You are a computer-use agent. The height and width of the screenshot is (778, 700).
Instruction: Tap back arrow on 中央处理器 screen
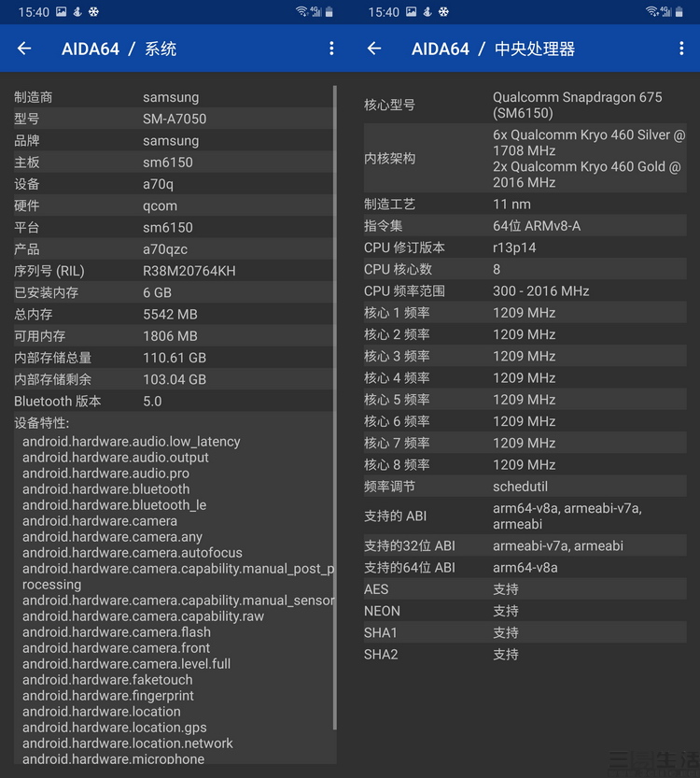pos(374,49)
